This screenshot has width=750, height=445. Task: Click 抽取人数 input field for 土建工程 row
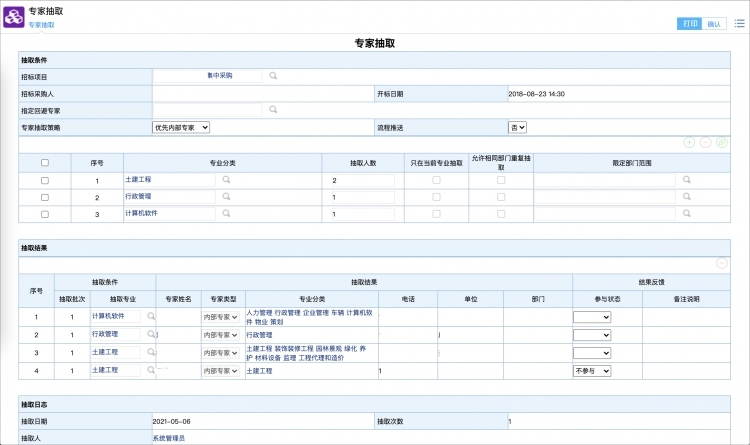pos(361,180)
